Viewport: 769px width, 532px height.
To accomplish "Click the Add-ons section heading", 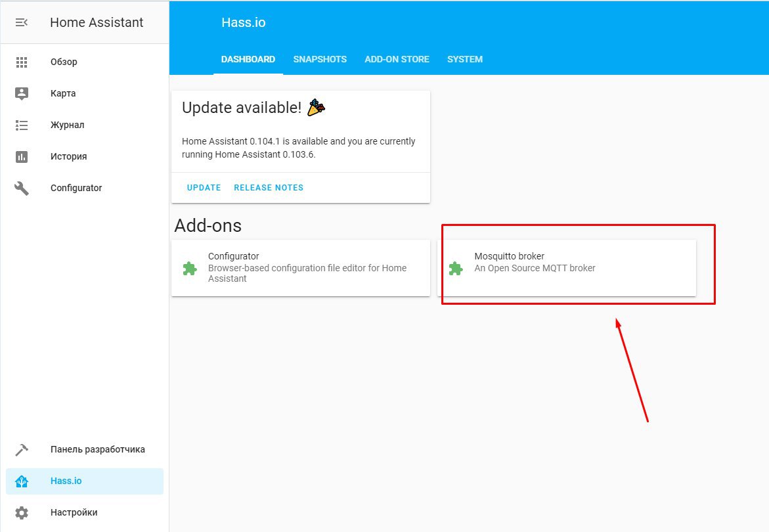I will [208, 225].
